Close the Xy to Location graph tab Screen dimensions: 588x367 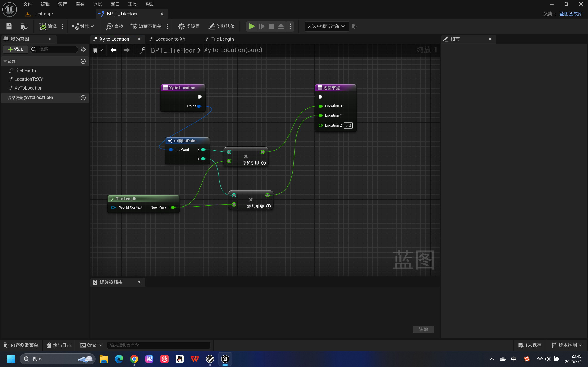click(x=139, y=39)
